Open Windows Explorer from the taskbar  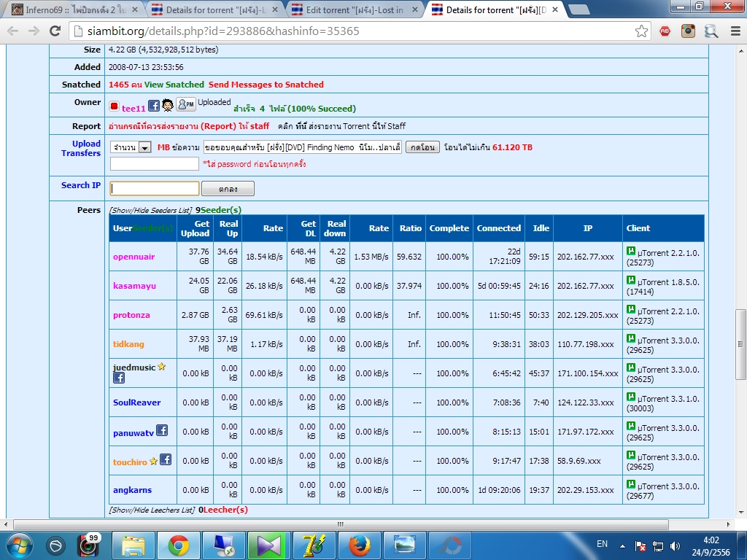coord(133,545)
